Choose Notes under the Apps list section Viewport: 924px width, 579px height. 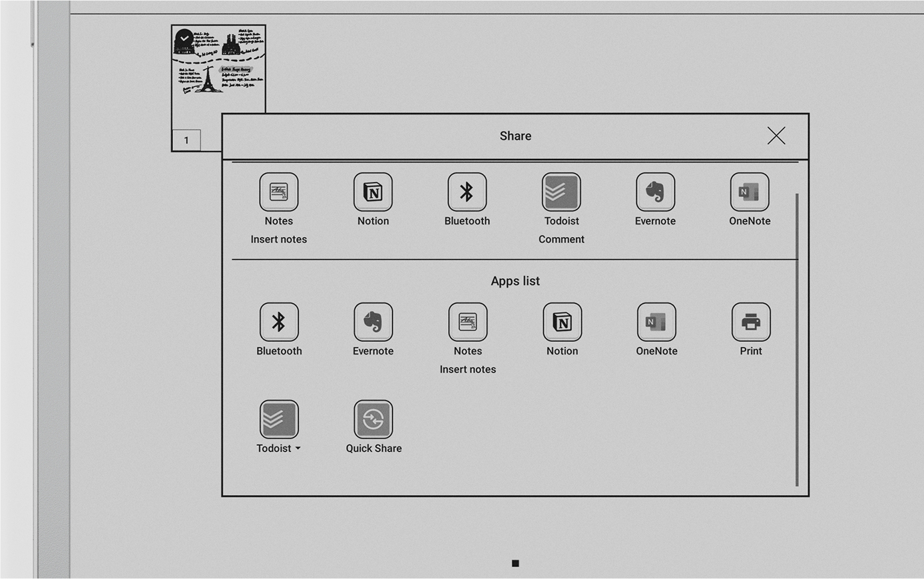tap(468, 321)
